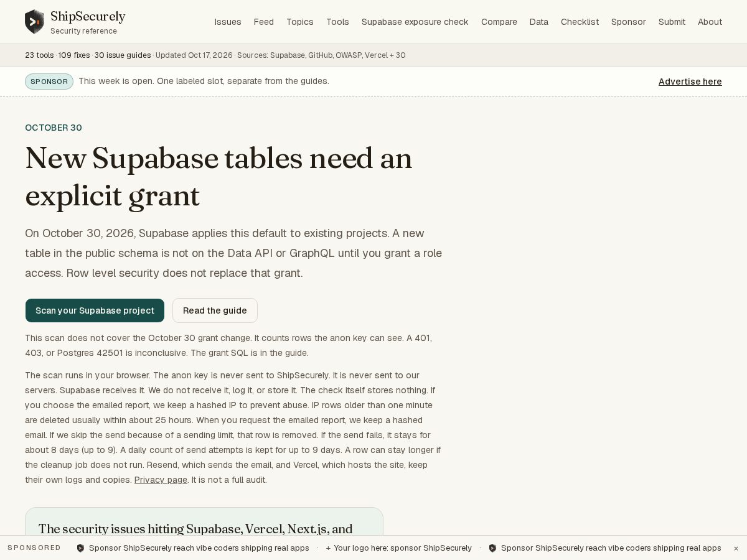This screenshot has width=747, height=560.
Task: Click the OCTOBER 30 date label
Action: pyautogui.click(x=54, y=128)
